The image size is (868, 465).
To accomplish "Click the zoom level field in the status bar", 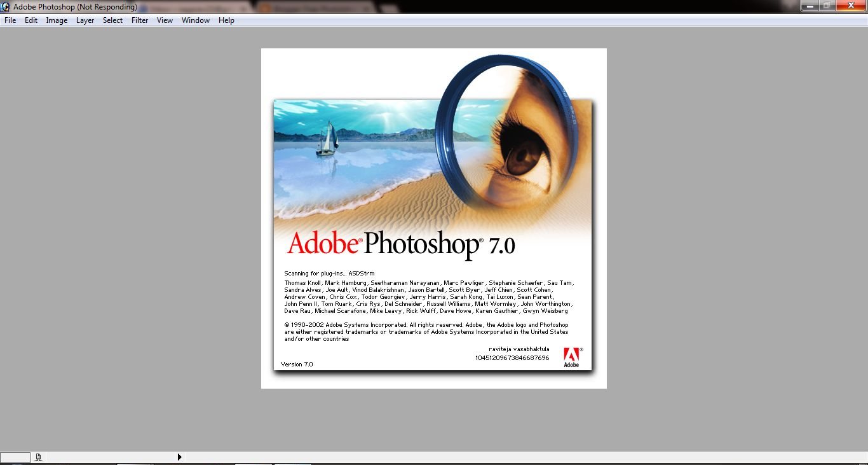I will [15, 457].
